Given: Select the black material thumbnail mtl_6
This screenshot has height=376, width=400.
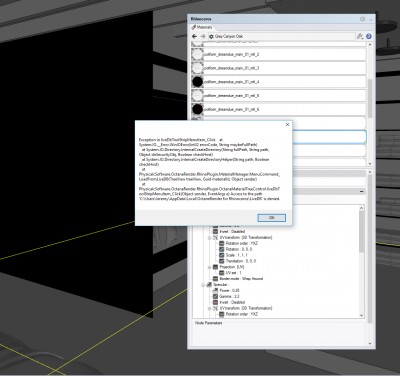Looking at the screenshot, I should pos(198,109).
